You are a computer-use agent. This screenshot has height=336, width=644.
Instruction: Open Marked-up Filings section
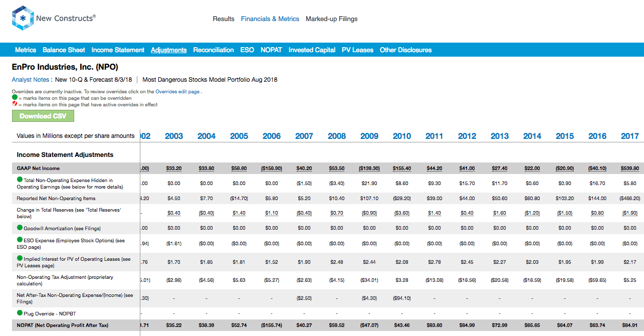[x=332, y=19]
